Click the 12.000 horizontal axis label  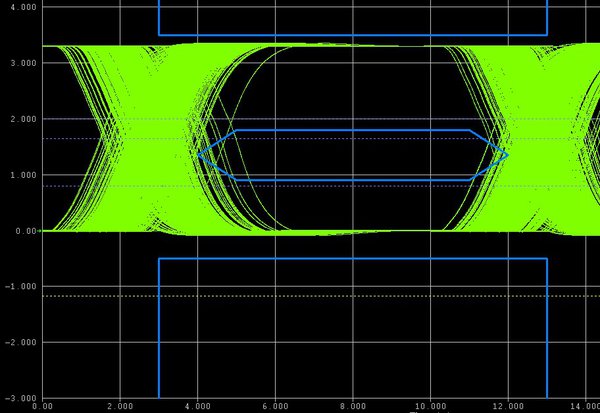click(x=508, y=406)
